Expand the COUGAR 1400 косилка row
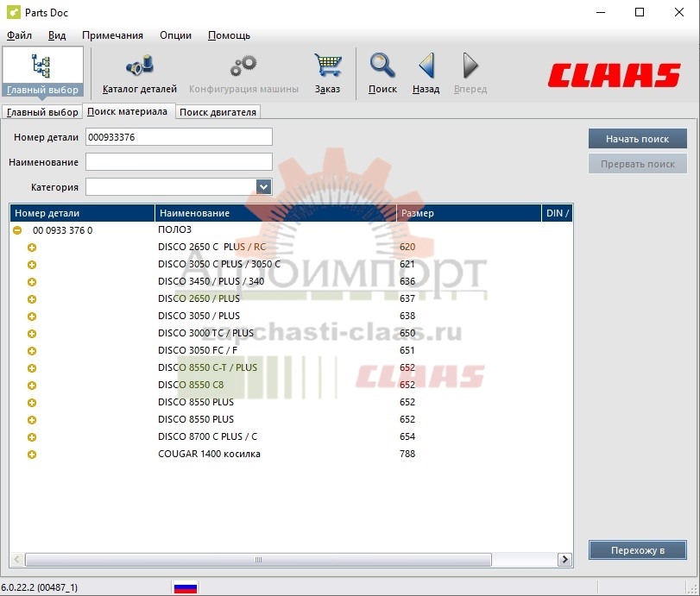 click(x=32, y=455)
